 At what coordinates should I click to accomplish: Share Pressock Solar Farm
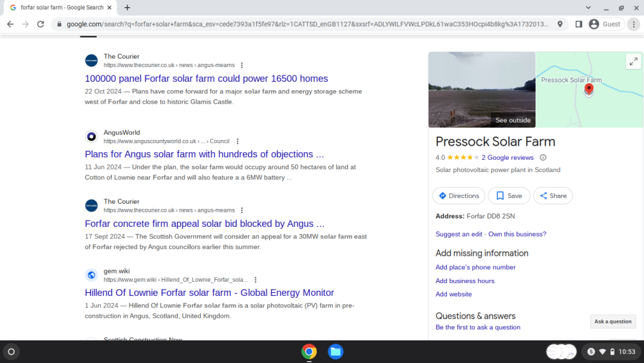553,195
